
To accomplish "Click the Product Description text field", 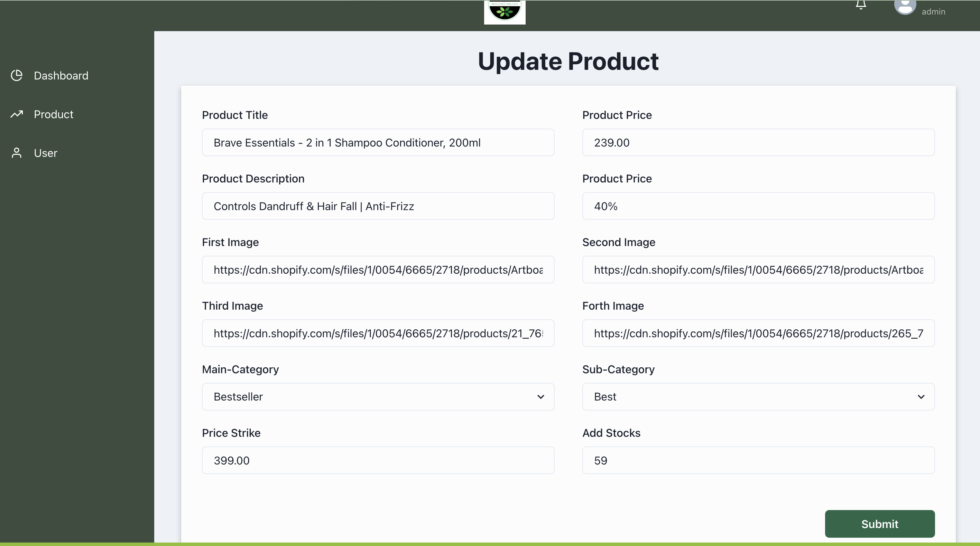I will tap(378, 206).
